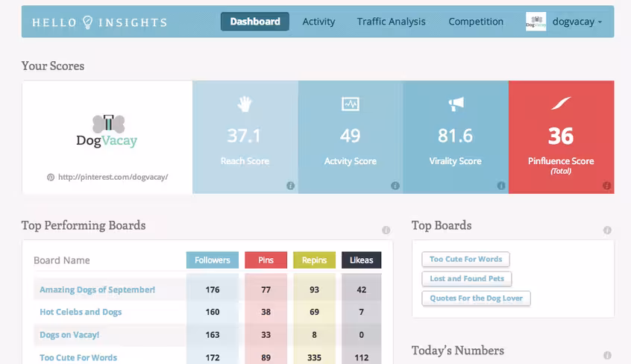Screen dimensions: 631x364
Task: Click info icon beside Today's Numbers
Action: coord(607,355)
